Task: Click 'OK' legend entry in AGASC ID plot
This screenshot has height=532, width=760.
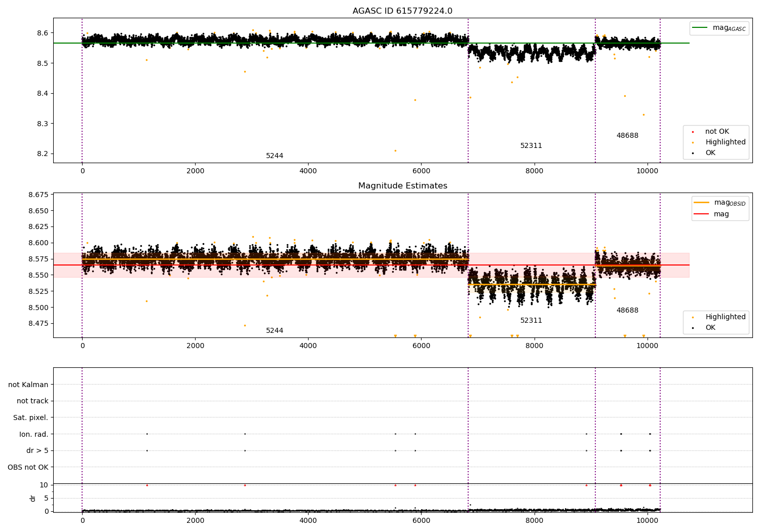Action: [710, 153]
